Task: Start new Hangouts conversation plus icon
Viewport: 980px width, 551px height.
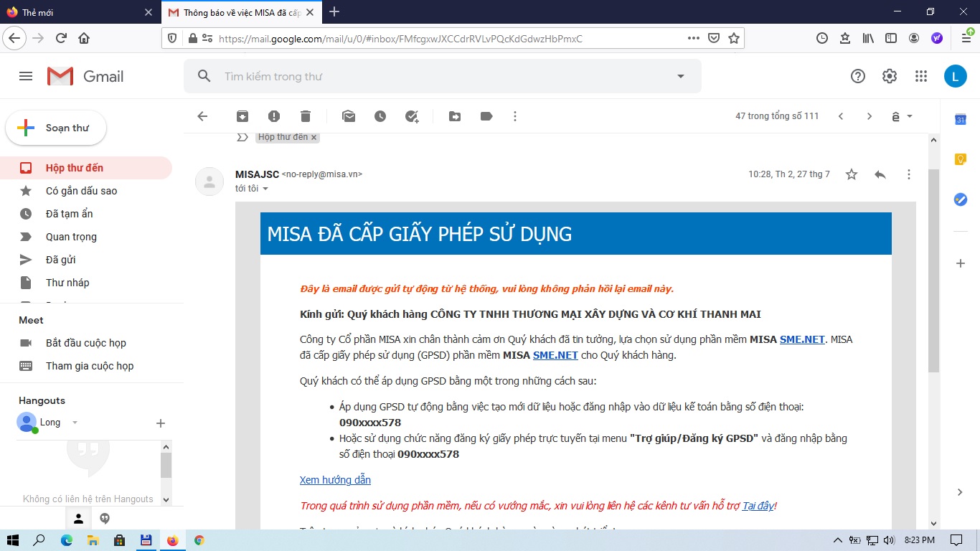Action: [x=161, y=423]
